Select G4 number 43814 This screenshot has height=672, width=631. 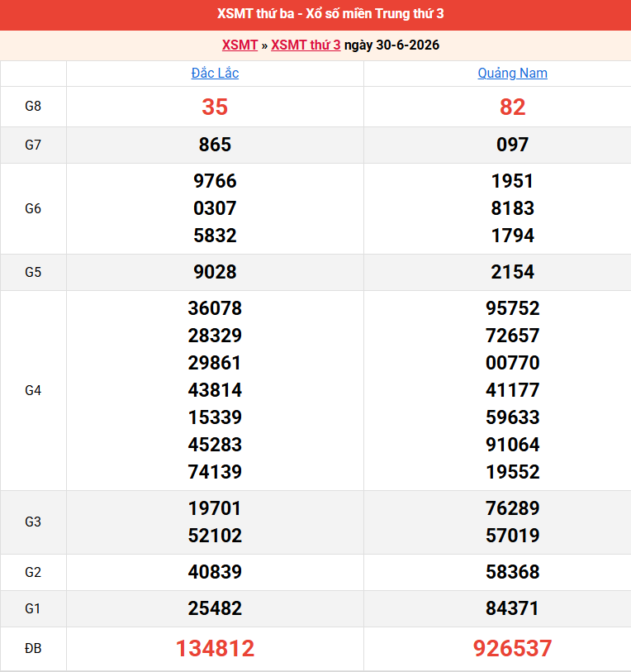click(215, 390)
